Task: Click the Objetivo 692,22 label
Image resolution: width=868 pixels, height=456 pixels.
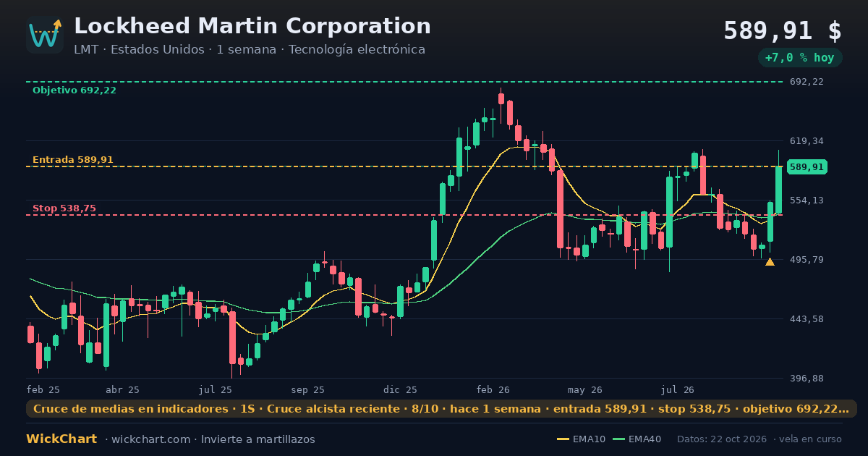Action: coord(75,90)
